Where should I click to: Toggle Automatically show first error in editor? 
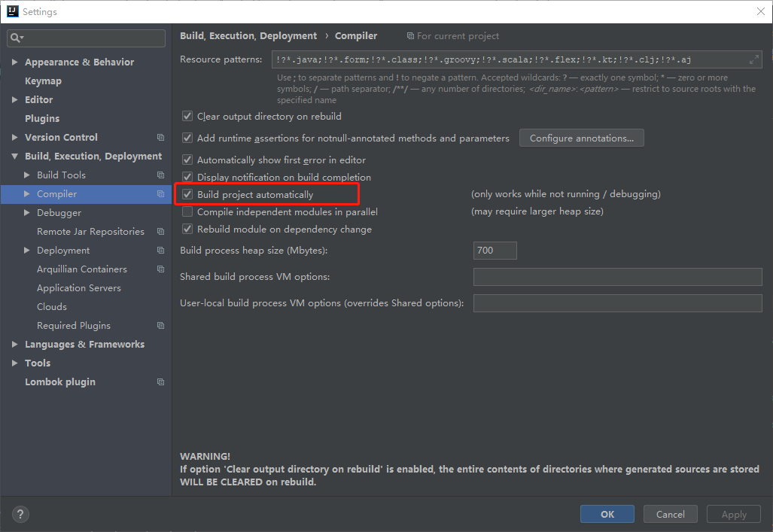(x=187, y=160)
